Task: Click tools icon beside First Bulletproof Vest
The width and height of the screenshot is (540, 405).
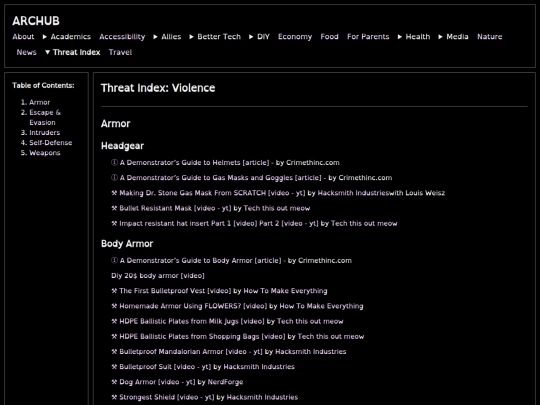Action: coord(114,291)
